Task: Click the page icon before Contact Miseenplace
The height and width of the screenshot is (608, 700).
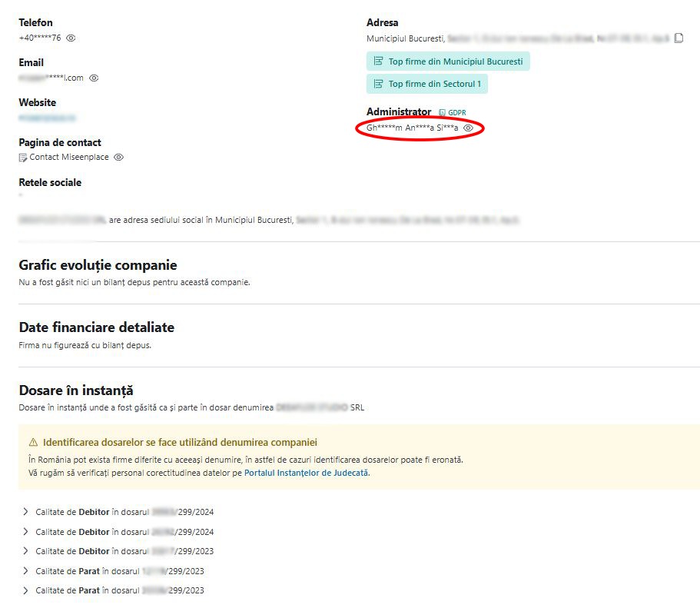Action: click(x=23, y=158)
